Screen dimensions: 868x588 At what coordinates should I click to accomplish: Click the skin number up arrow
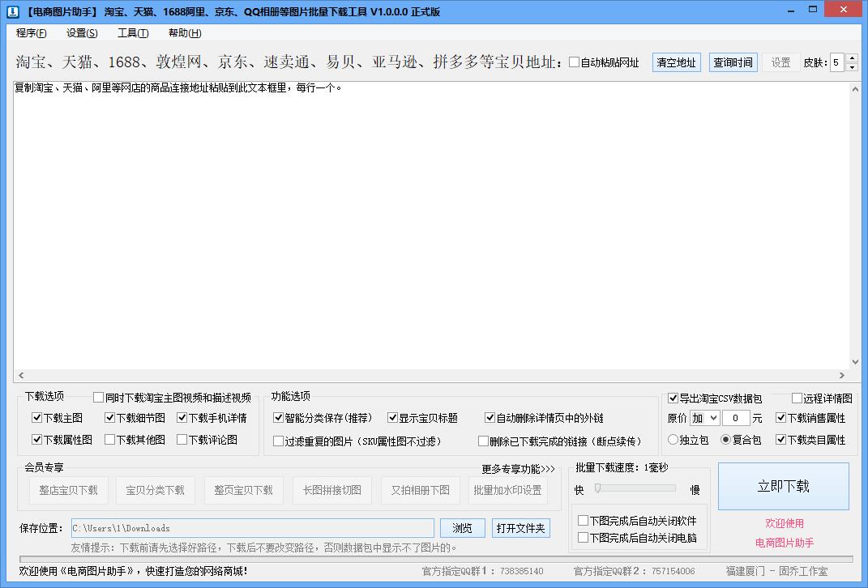click(850, 57)
